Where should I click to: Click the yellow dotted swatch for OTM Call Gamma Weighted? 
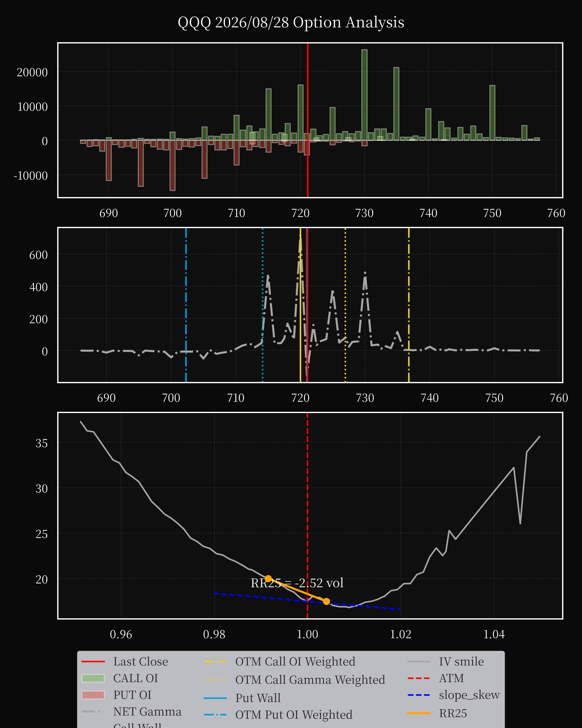[215, 680]
